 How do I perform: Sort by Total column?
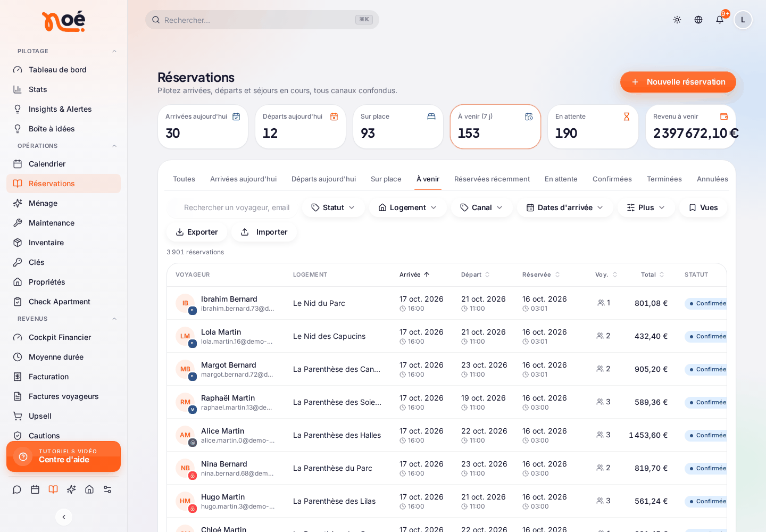653,275
